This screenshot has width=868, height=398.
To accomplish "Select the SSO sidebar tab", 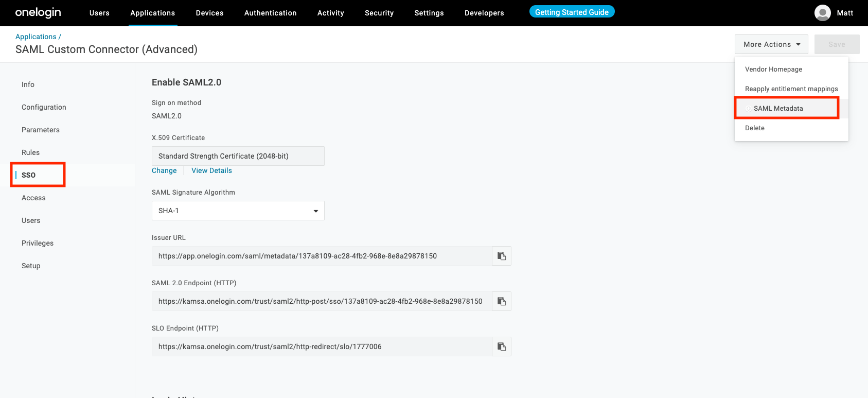I will coord(28,175).
